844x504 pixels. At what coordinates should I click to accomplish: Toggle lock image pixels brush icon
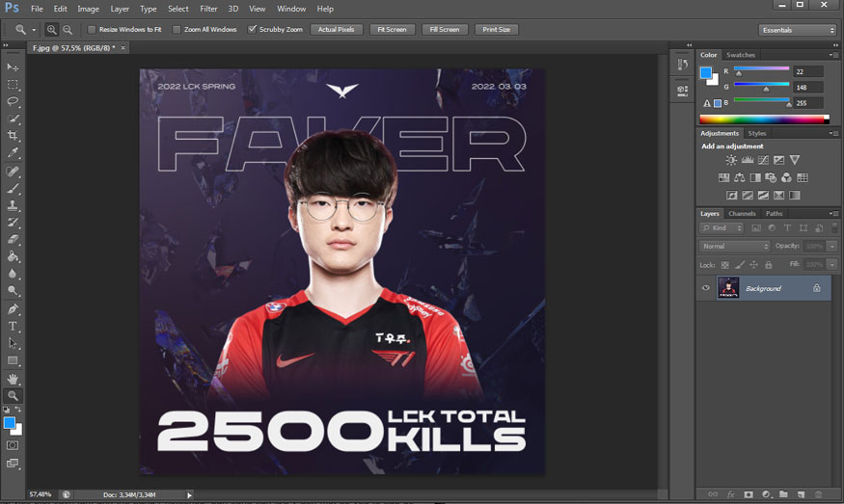[x=740, y=265]
